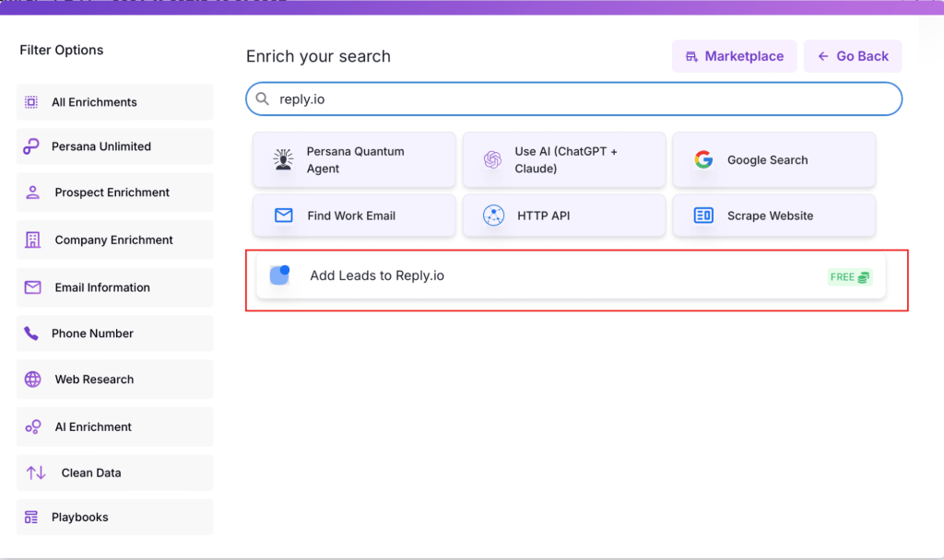Screen dimensions: 944x560
Task: Open the Web Research filter
Action: coord(115,379)
